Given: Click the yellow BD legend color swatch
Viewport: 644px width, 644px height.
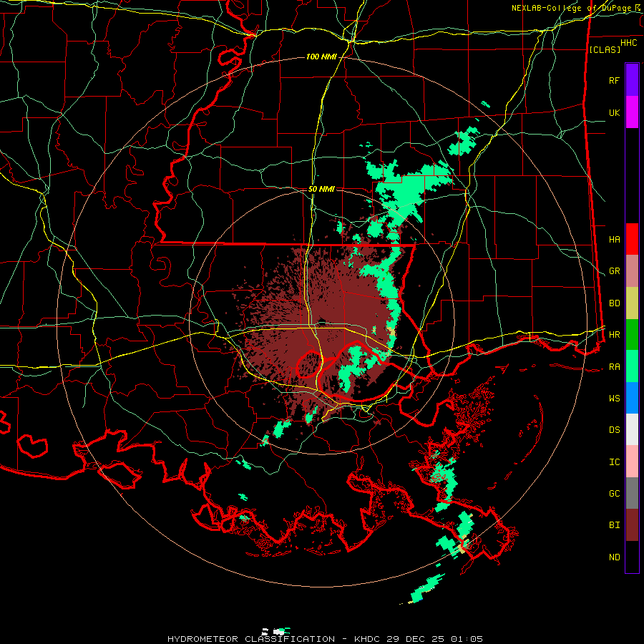Looking at the screenshot, I should tap(632, 303).
